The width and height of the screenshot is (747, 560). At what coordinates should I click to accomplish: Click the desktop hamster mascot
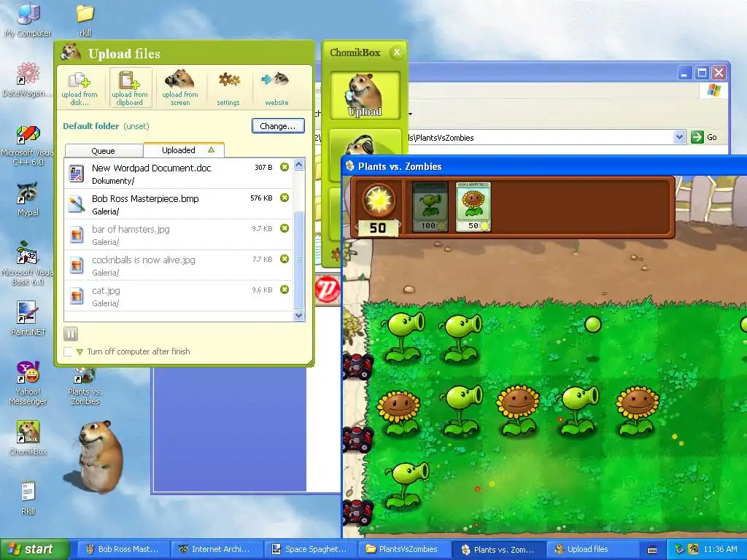tap(98, 457)
